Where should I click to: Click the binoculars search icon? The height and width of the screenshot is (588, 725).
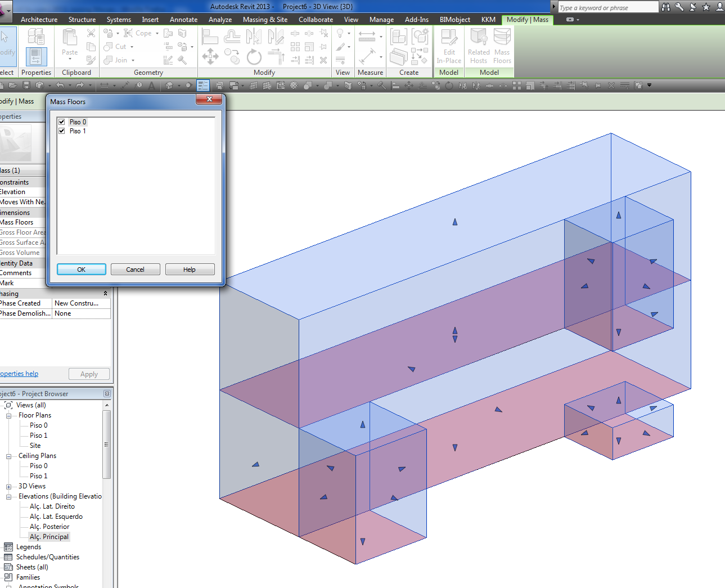click(666, 7)
